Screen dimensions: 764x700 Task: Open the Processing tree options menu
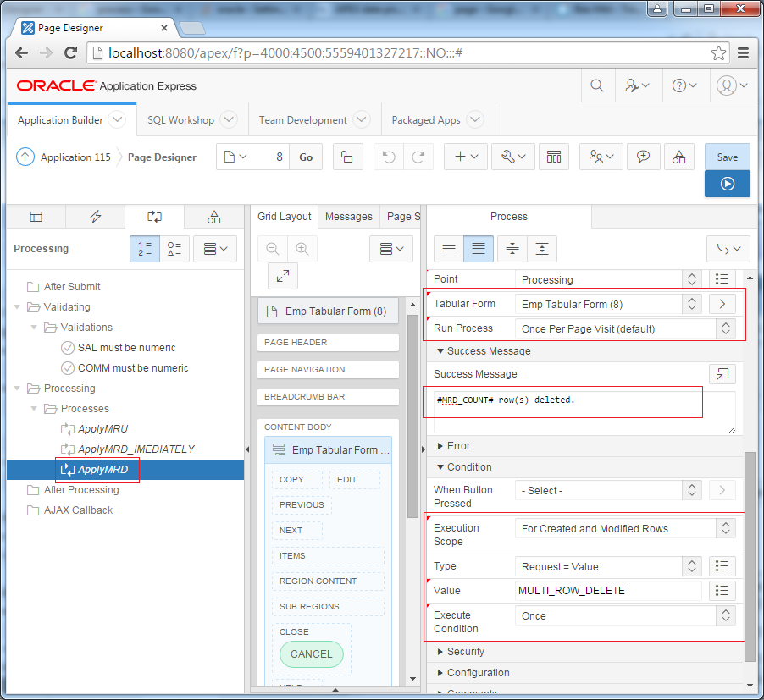click(215, 249)
